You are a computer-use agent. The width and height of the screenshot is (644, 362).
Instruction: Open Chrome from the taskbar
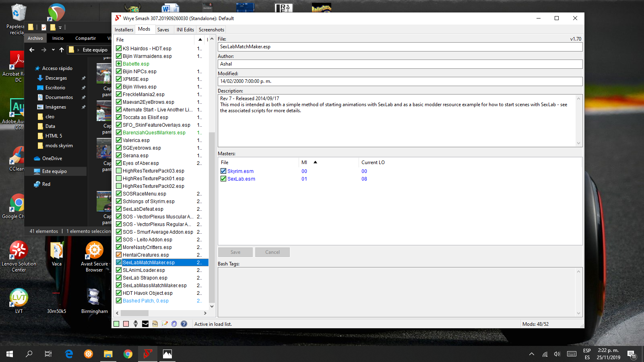[128, 354]
